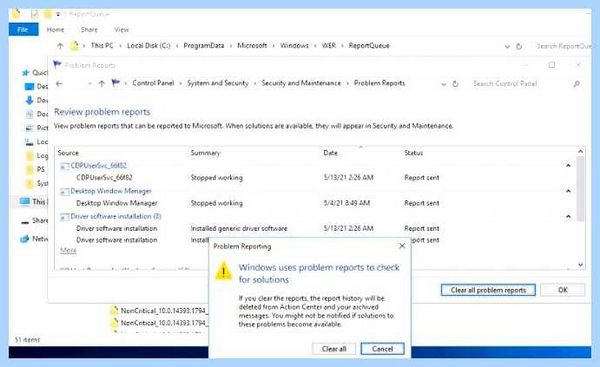Click Documents icon in Explorer sidebar
600x367 pixels.
coord(29,114)
